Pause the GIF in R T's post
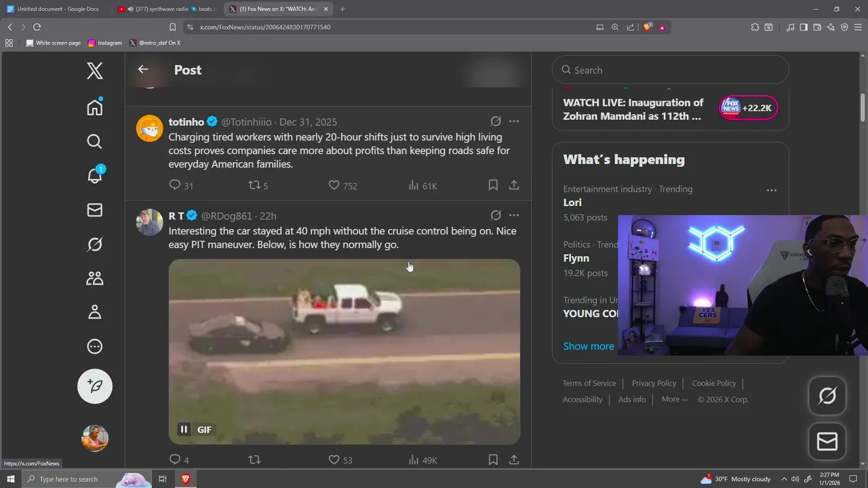The image size is (868, 488). pyautogui.click(x=184, y=429)
